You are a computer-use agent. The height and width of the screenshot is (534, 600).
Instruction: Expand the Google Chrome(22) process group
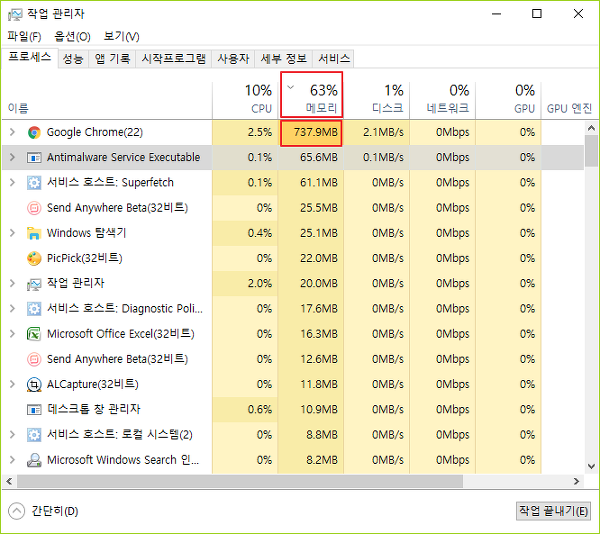point(12,132)
